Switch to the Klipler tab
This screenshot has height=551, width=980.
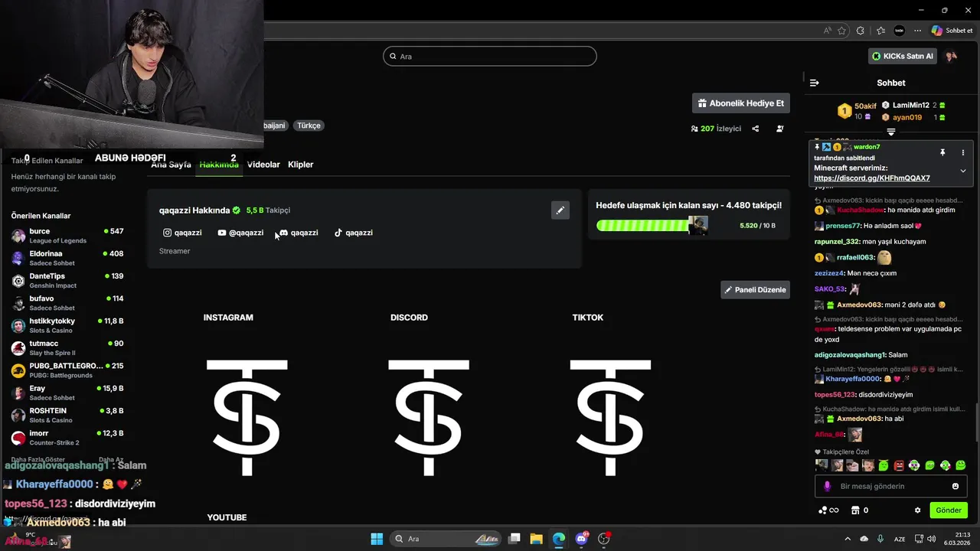pos(301,165)
